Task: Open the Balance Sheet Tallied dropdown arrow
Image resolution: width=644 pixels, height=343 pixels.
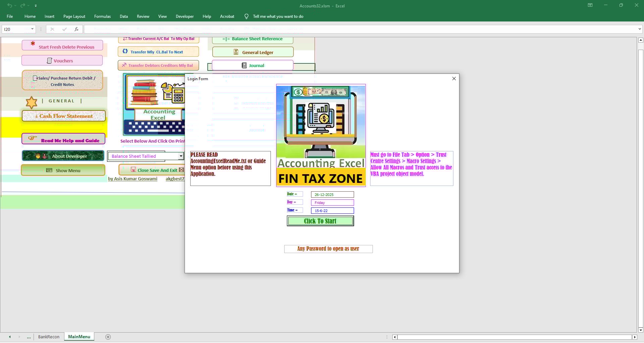Action: point(181,156)
